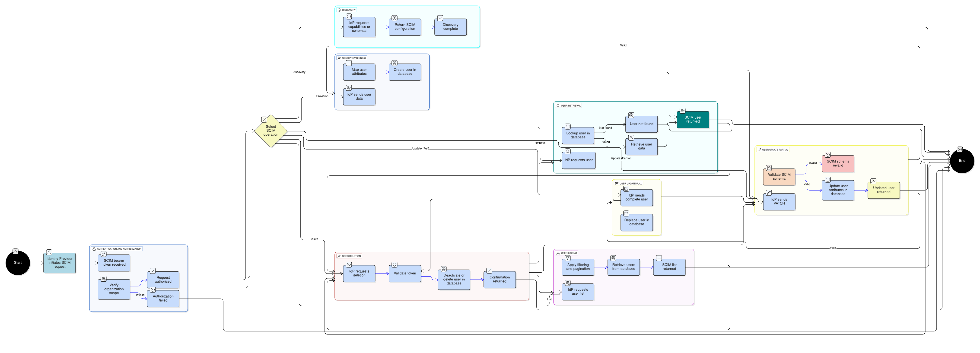
Task: Click the database icon on Create user in database
Action: pos(395,63)
